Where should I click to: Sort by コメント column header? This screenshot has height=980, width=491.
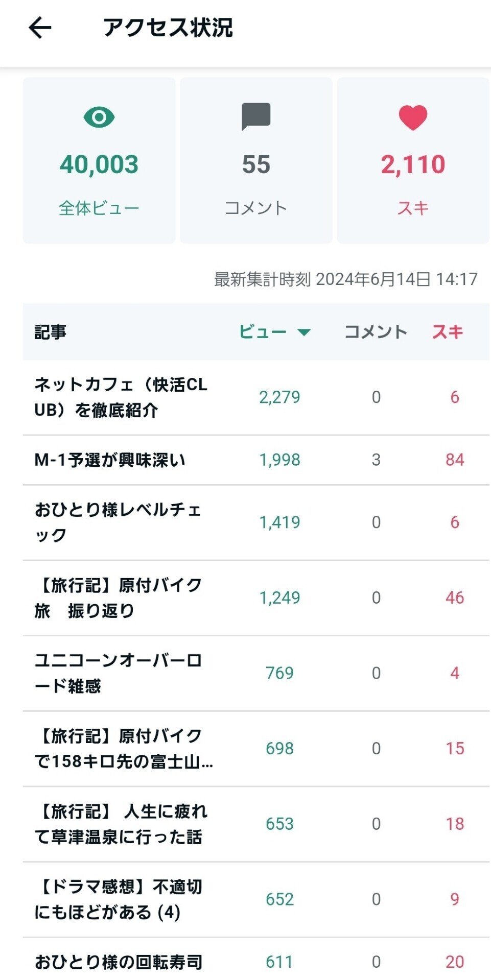(x=376, y=332)
